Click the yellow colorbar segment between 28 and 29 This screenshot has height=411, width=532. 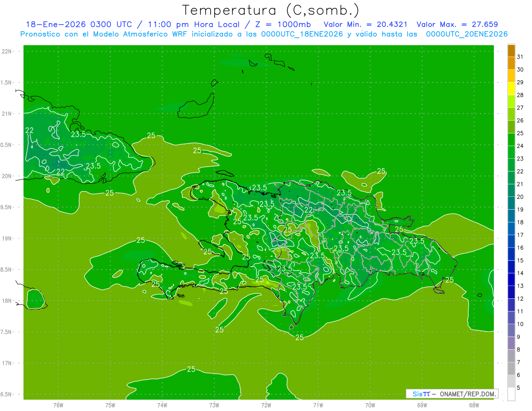(511, 89)
